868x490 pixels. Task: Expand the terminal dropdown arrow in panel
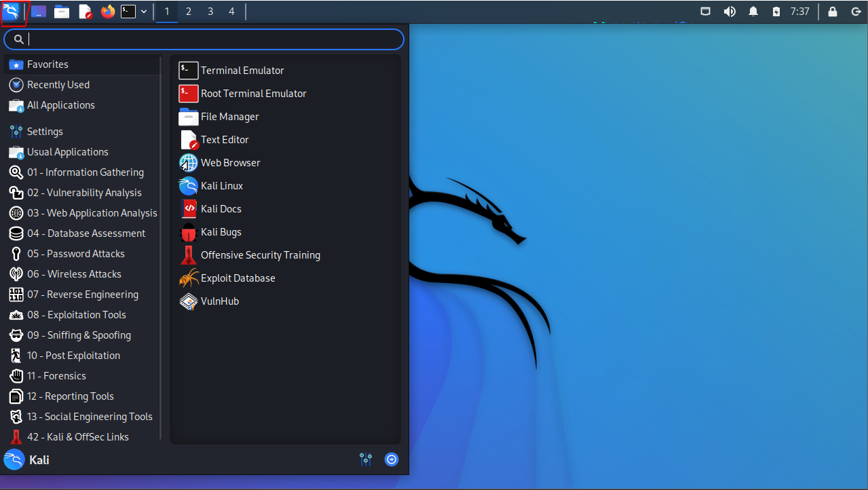click(x=144, y=12)
